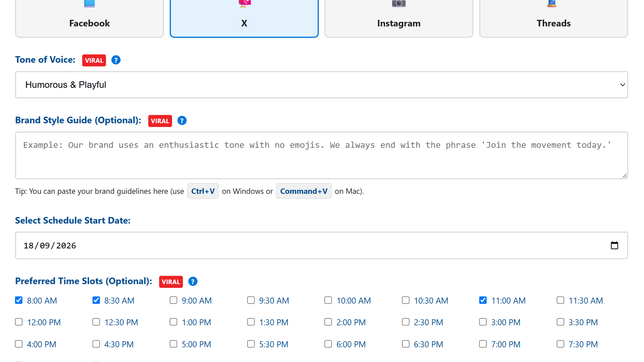644x362 pixels.
Task: Uncheck the 8:00 AM time slot
Action: (19, 300)
